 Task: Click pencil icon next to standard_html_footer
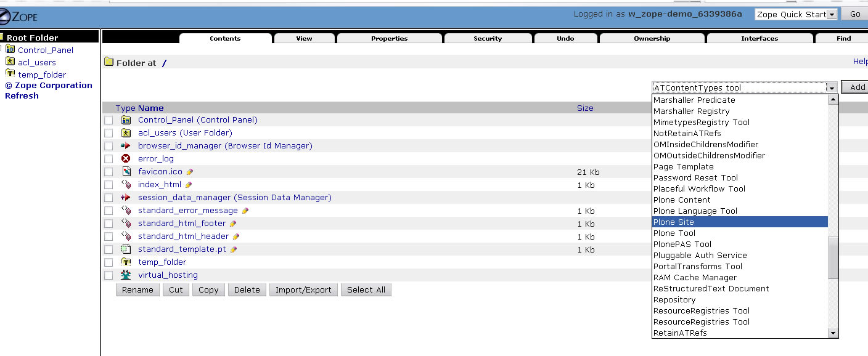[233, 224]
